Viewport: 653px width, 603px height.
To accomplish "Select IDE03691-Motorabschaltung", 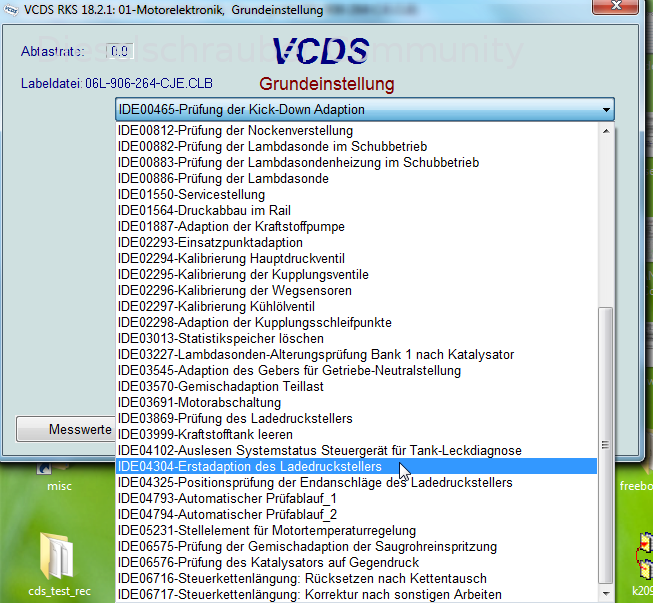I will 356,402.
